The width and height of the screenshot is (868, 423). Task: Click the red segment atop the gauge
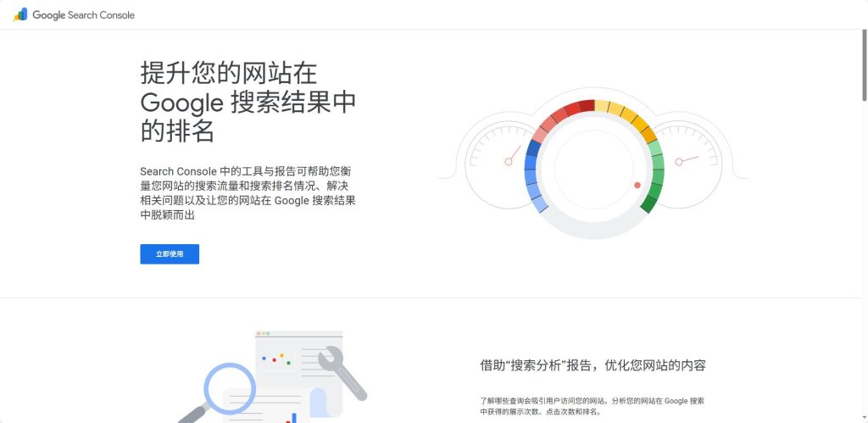573,109
